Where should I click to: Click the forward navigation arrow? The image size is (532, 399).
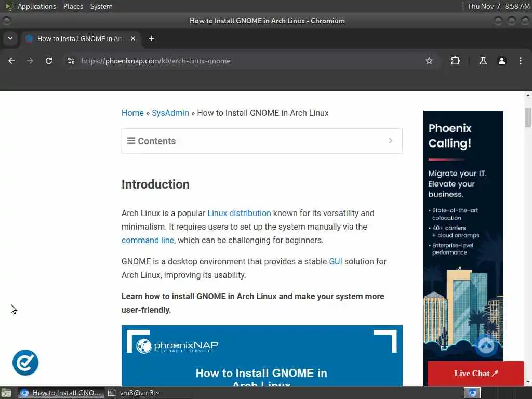coord(30,61)
